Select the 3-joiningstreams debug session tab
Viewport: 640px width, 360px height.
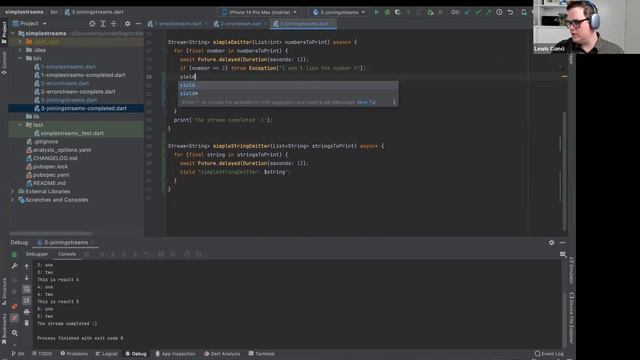pyautogui.click(x=65, y=242)
